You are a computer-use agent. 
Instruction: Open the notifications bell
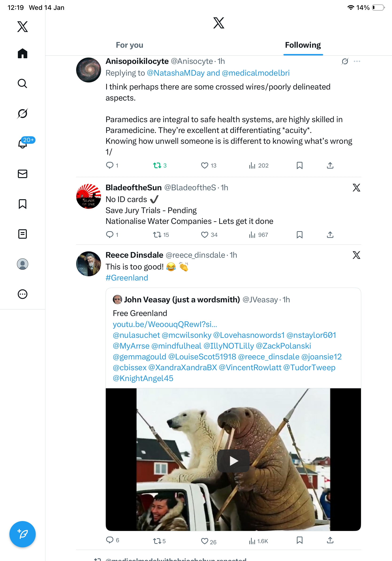[23, 144]
